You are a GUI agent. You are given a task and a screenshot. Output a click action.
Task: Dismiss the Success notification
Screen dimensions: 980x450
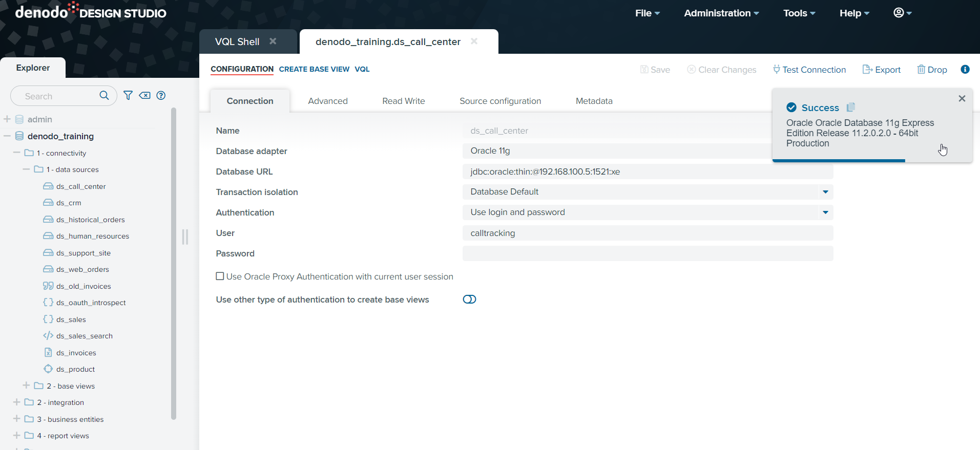pyautogui.click(x=962, y=98)
